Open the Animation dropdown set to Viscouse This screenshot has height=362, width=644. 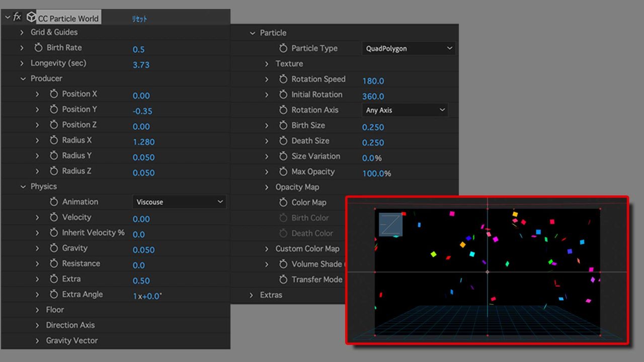(179, 202)
